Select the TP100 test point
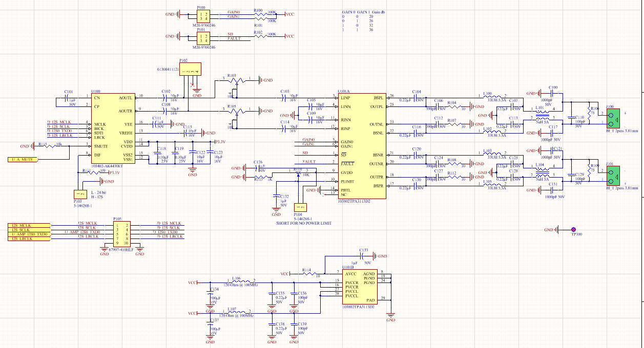Viewport: 644px width, 348px height. coord(573,230)
